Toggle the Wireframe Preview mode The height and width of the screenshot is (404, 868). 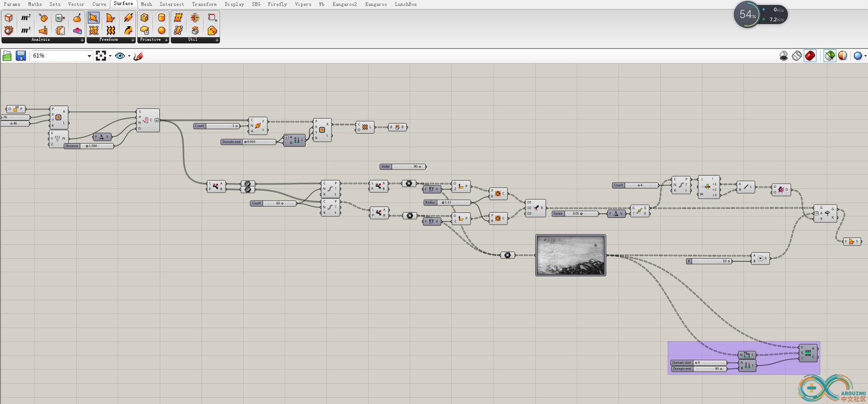(797, 56)
